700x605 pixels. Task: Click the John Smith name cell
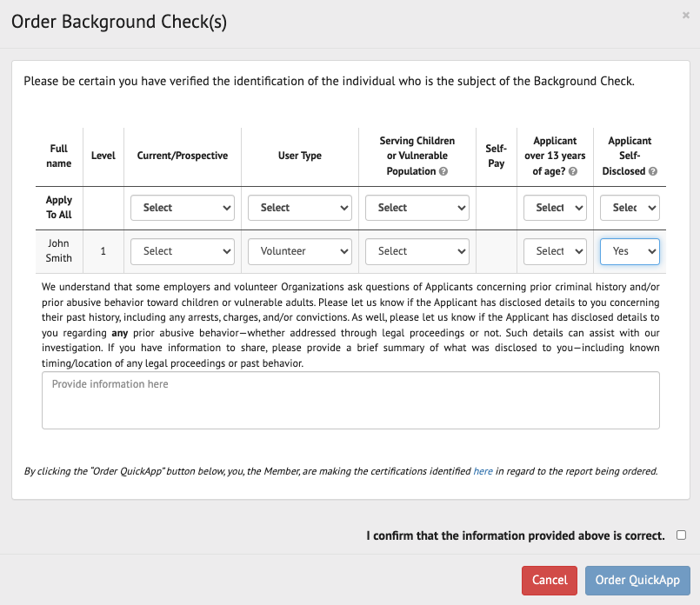click(x=59, y=251)
